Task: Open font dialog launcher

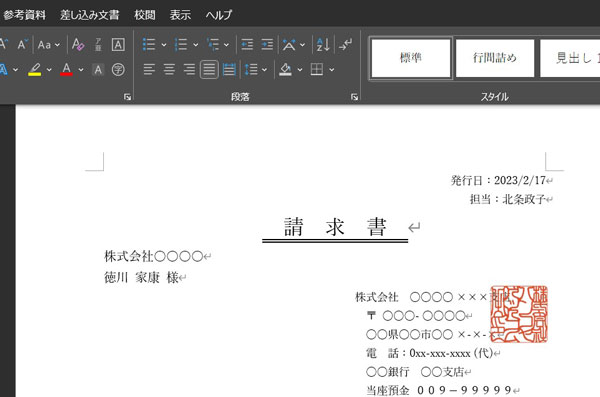Action: [x=127, y=97]
